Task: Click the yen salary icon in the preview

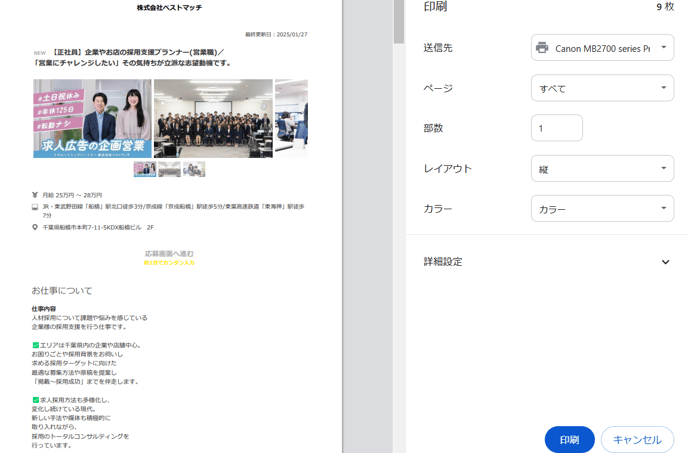Action: [x=35, y=195]
